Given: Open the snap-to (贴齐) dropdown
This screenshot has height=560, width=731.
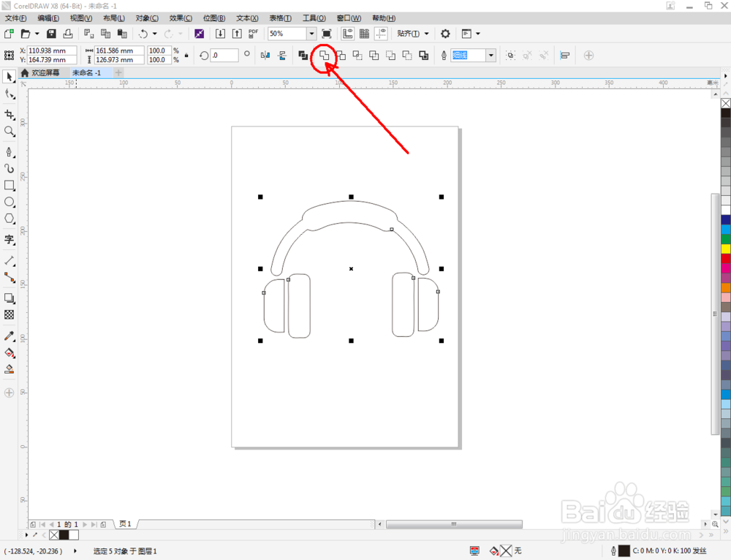Looking at the screenshot, I should tap(412, 34).
